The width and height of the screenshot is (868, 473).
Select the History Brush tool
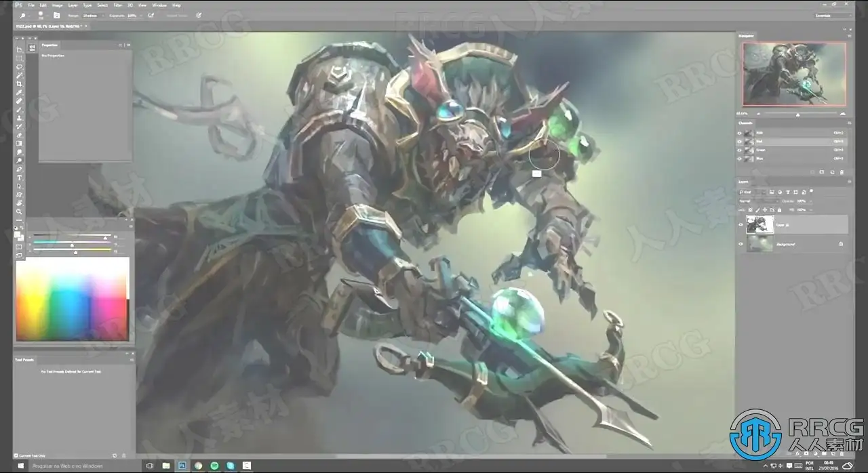19,127
